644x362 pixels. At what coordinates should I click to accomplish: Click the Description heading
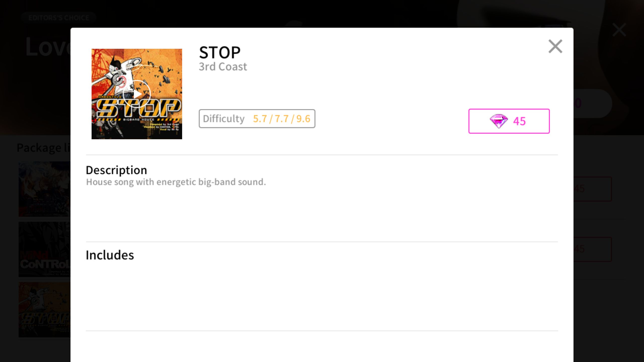click(x=116, y=170)
